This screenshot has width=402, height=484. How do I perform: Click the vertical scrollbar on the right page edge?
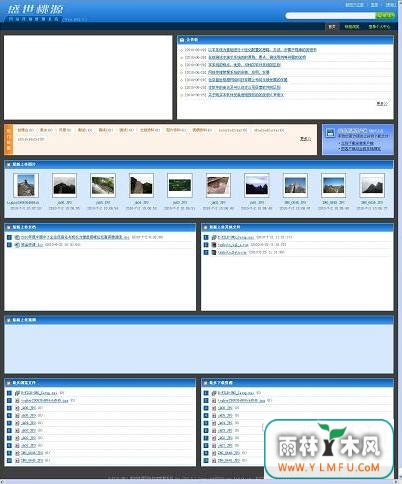(x=400, y=240)
